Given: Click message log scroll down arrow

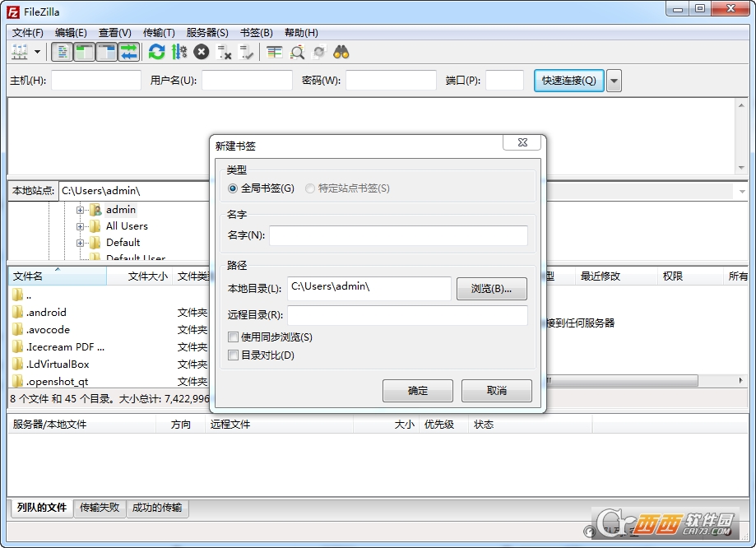Looking at the screenshot, I should [x=741, y=168].
